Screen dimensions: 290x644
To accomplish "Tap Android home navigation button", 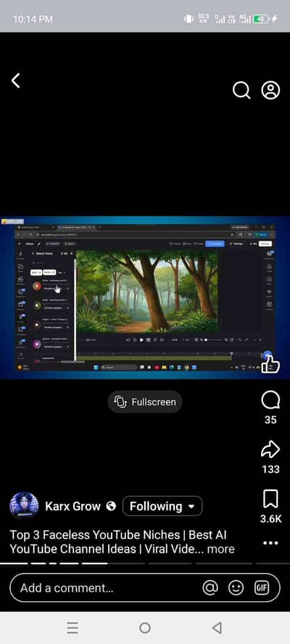I will coord(144,627).
